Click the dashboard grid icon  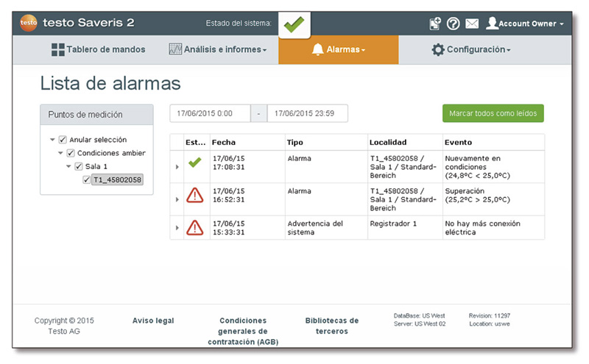[58, 49]
